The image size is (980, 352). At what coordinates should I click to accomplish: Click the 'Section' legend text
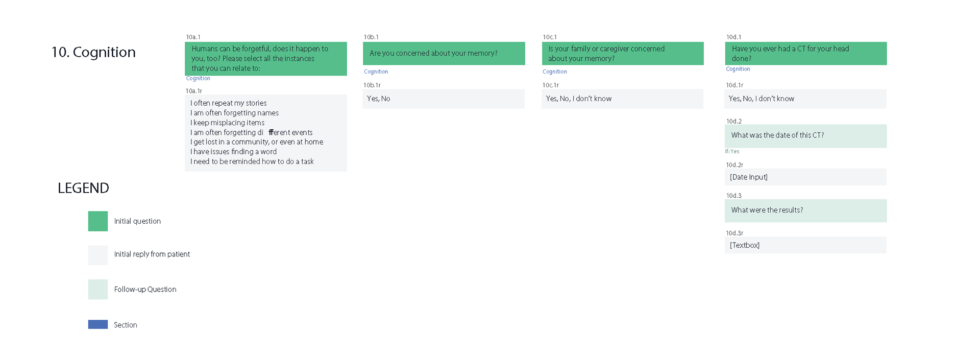[x=126, y=325]
